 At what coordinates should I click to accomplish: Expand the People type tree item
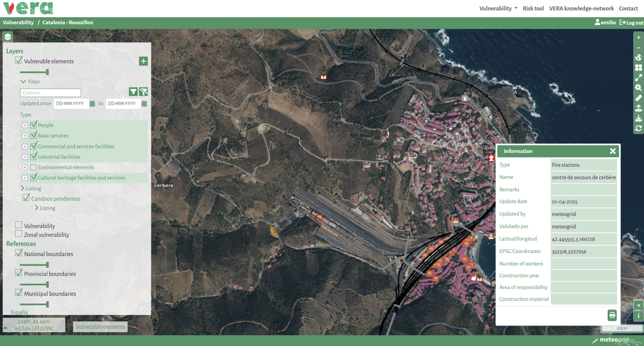(25, 125)
